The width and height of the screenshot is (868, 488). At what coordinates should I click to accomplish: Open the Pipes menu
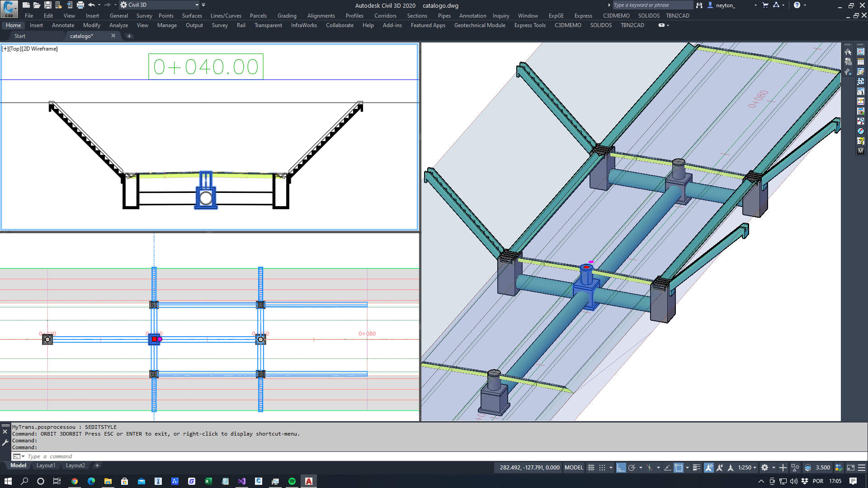pyautogui.click(x=444, y=16)
